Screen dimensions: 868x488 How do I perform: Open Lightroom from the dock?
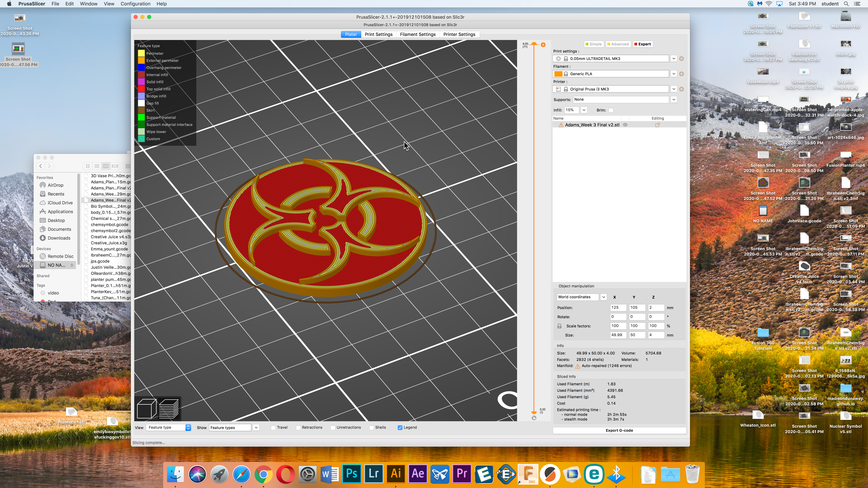[374, 474]
